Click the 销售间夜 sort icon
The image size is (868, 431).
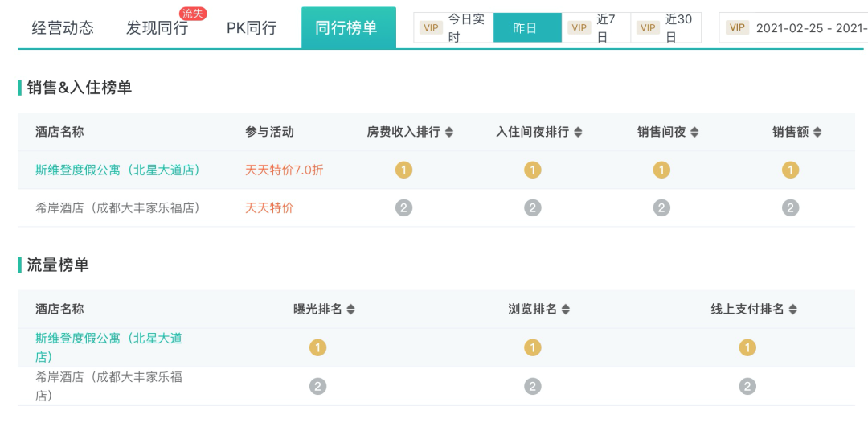(694, 133)
